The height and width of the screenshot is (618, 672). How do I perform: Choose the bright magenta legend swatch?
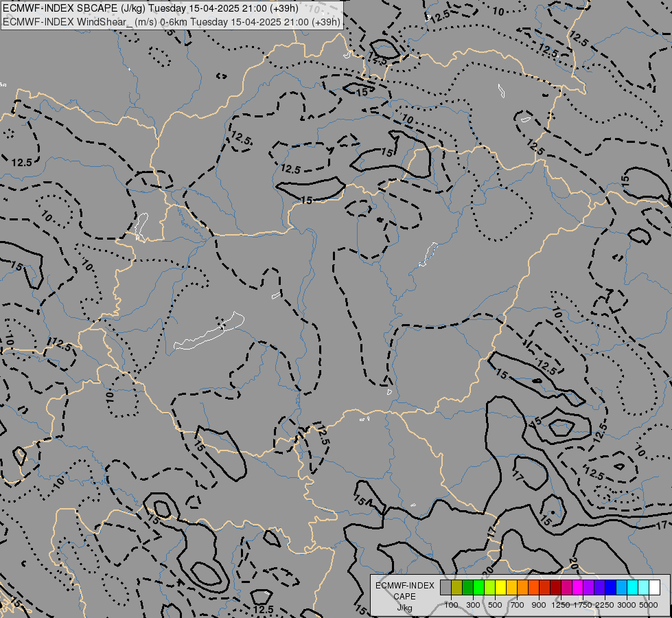coord(577,588)
